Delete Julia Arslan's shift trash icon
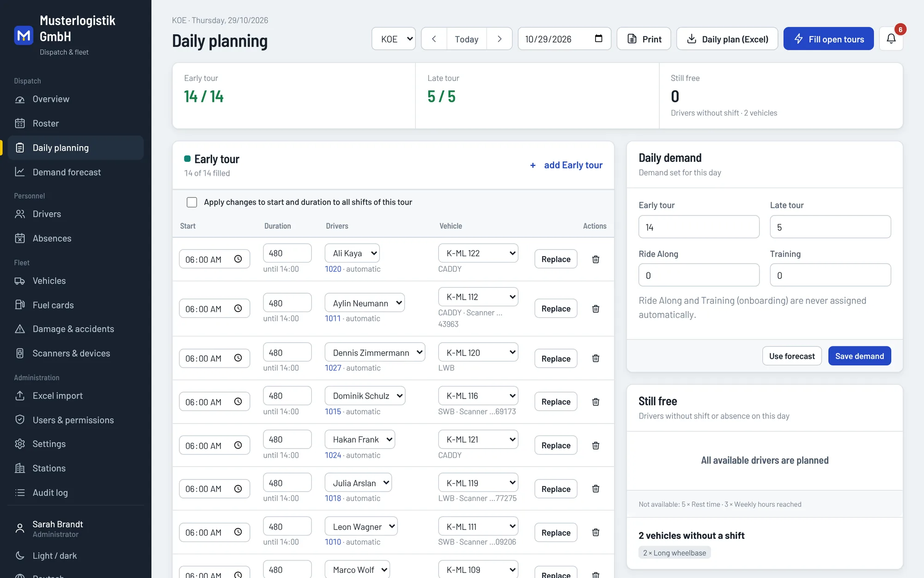This screenshot has height=578, width=924. pyautogui.click(x=596, y=489)
